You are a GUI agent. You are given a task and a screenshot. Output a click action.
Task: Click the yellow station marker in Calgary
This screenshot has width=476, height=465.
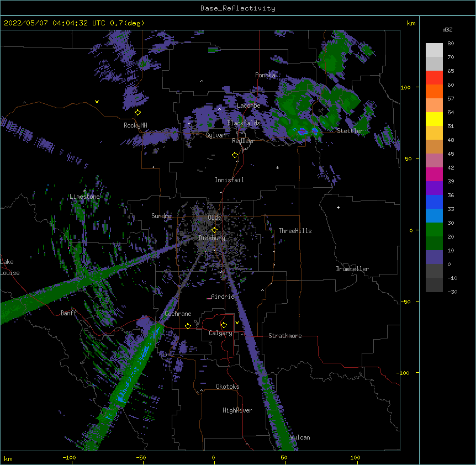(x=224, y=325)
